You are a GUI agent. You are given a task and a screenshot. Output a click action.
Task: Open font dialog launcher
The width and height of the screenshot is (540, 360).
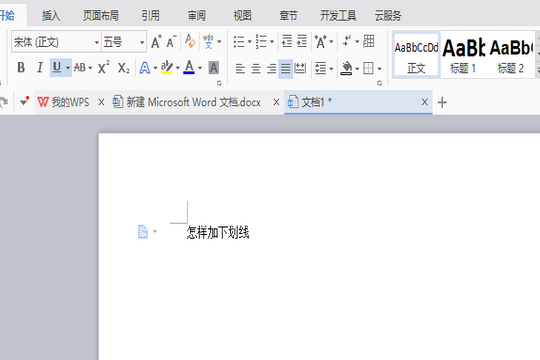(x=219, y=83)
